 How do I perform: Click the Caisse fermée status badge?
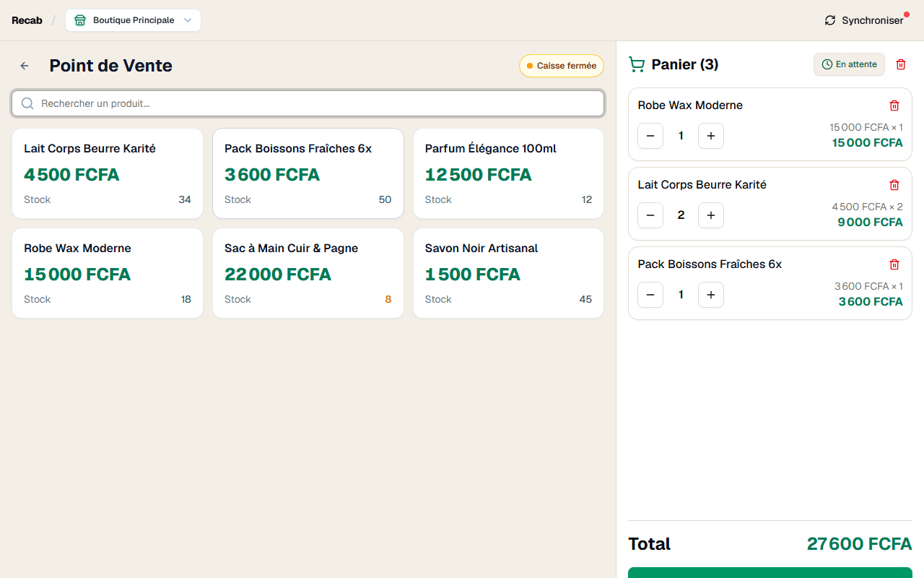point(562,66)
